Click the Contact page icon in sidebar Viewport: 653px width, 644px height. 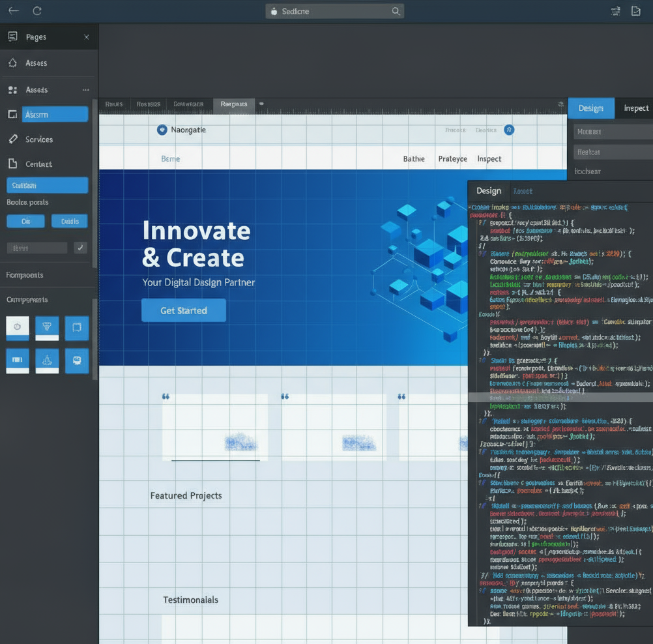coord(12,164)
